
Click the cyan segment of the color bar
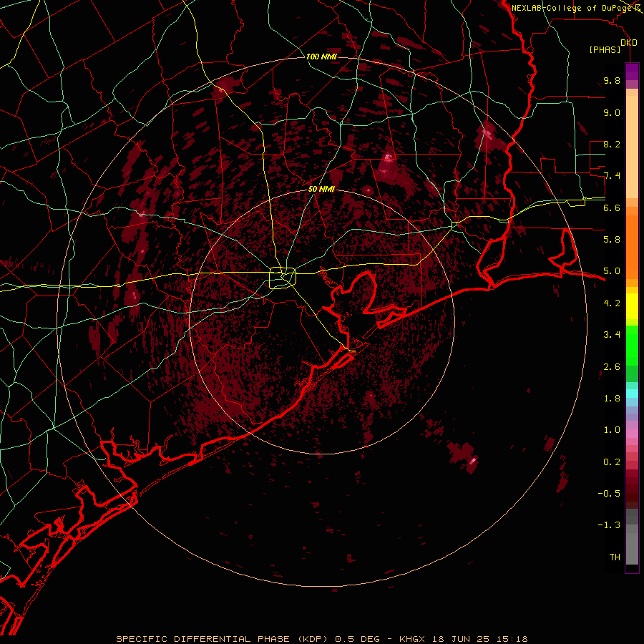[x=632, y=394]
